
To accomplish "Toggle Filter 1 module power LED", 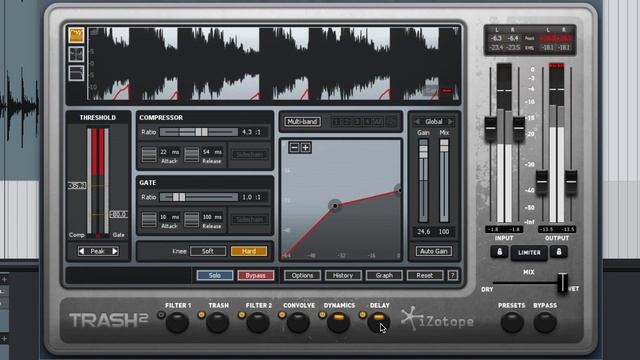I will click(x=161, y=315).
